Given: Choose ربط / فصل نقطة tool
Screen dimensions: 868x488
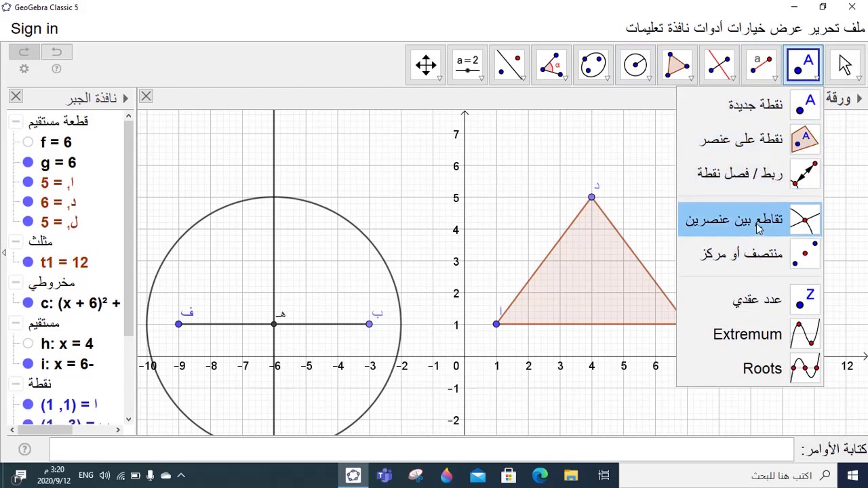Looking at the screenshot, I should coord(750,174).
